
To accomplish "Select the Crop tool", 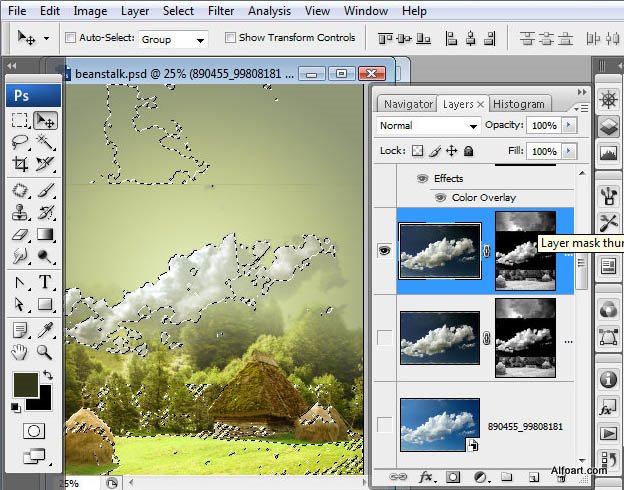I will (20, 165).
